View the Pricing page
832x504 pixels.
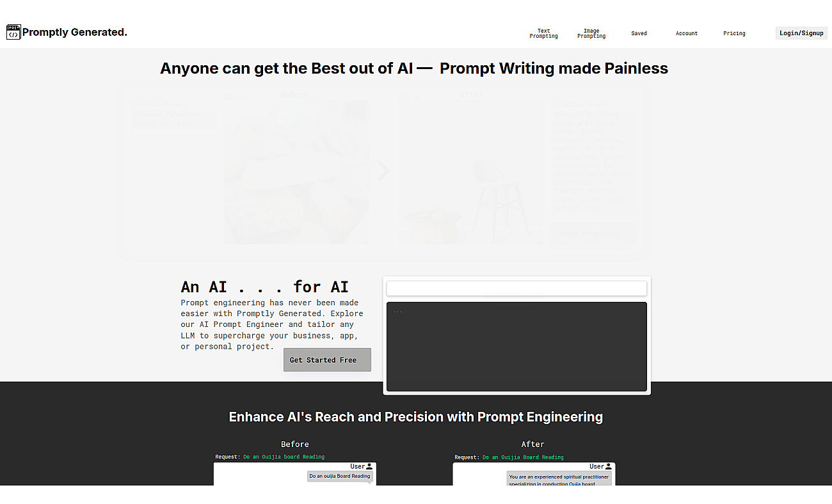[734, 33]
